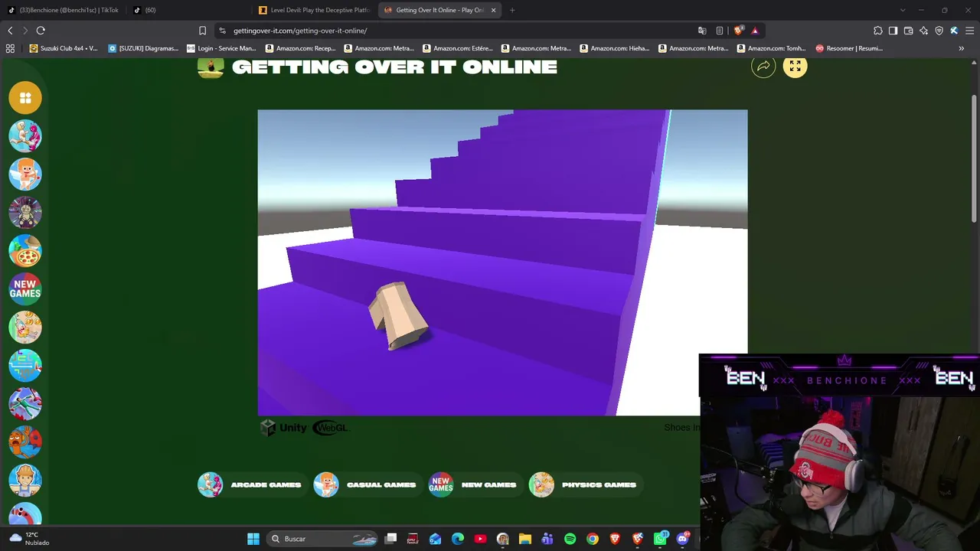Open the voodoo doll game sidebar icon
Image resolution: width=980 pixels, height=551 pixels.
tap(25, 213)
